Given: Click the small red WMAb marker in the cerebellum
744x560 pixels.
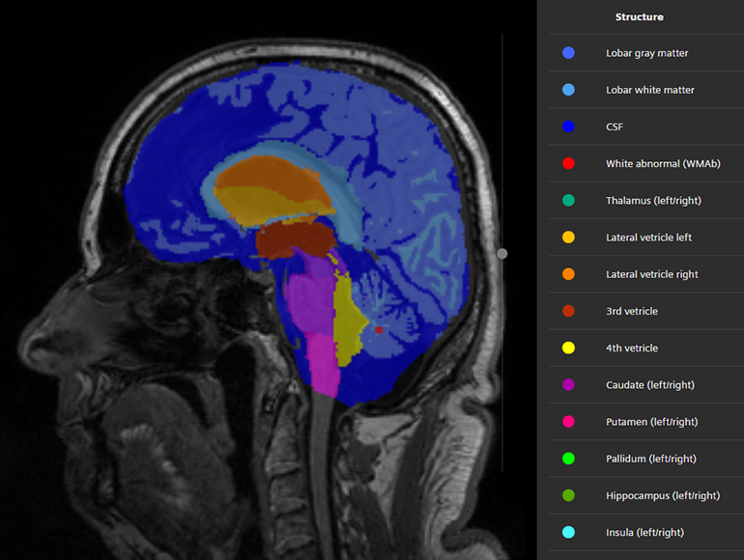Looking at the screenshot, I should 379,330.
